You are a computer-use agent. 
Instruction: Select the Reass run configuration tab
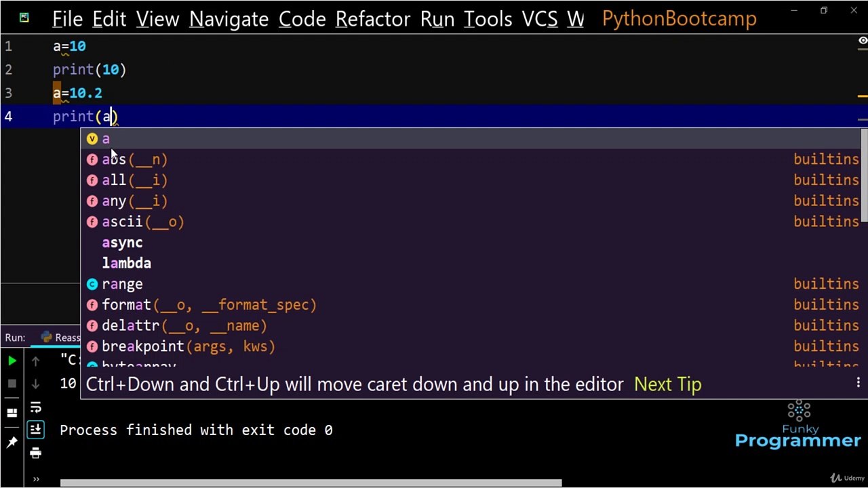pyautogui.click(x=61, y=337)
